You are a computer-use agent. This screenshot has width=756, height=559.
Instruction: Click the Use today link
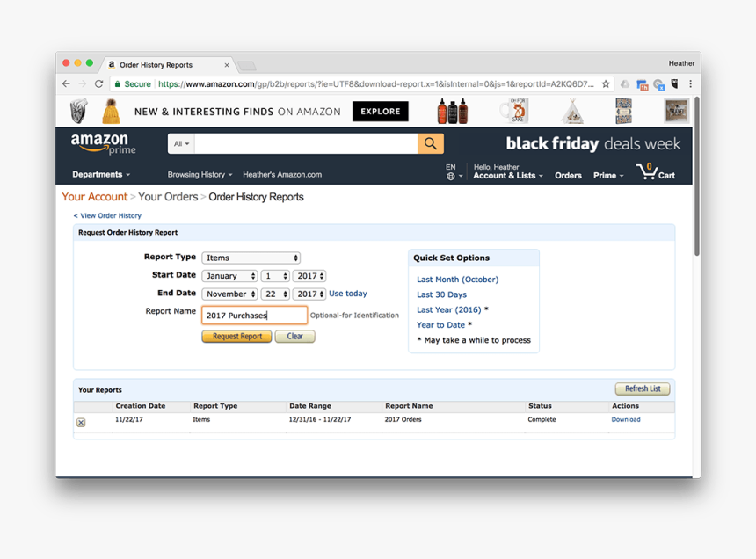(x=349, y=293)
